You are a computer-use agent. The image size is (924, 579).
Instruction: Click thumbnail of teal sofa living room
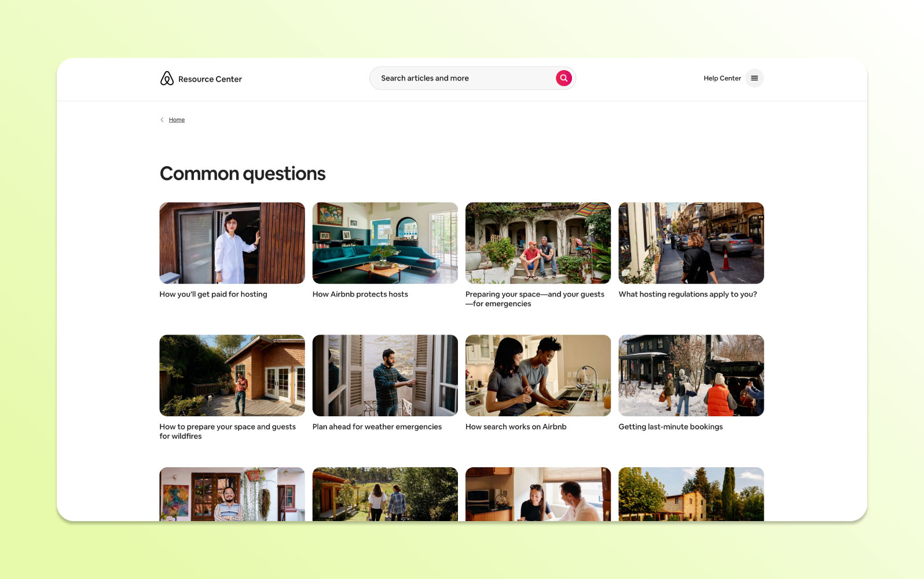click(385, 243)
